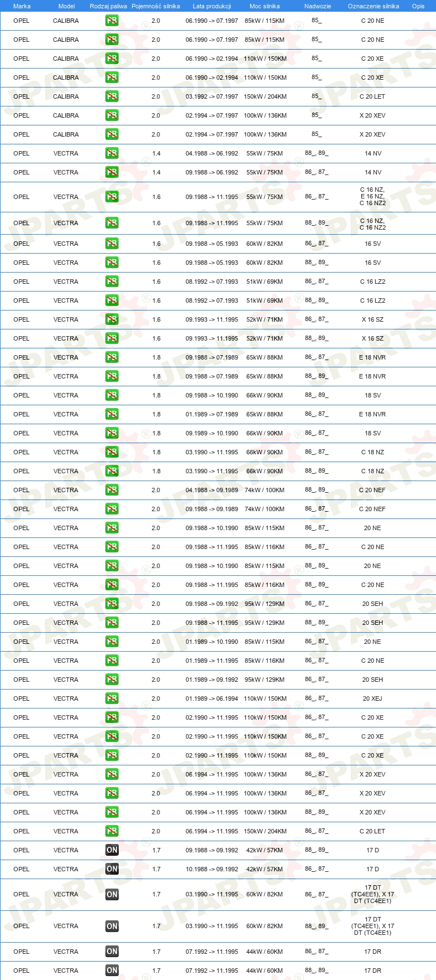Click '95kW / 129KM' in the 01.1989 20 SEH row
This screenshot has width=436, height=980.
[x=265, y=680]
